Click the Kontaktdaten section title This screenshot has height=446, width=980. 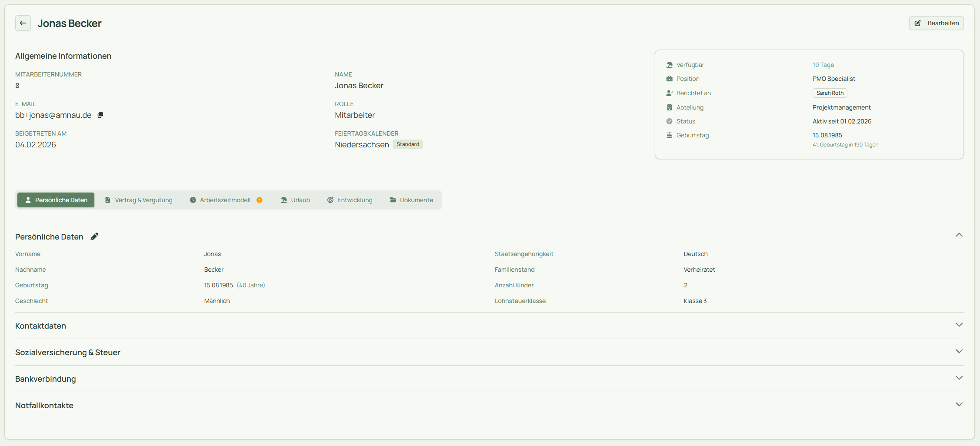click(40, 326)
